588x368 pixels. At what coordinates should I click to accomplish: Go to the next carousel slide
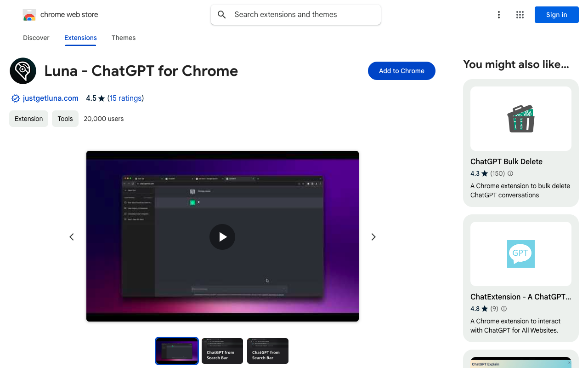373,237
